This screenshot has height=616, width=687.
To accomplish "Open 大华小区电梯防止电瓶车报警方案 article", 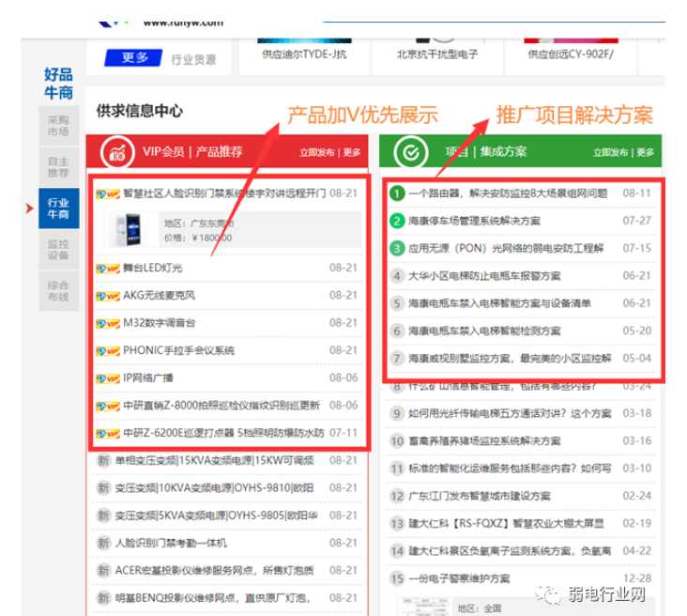I will tap(484, 276).
